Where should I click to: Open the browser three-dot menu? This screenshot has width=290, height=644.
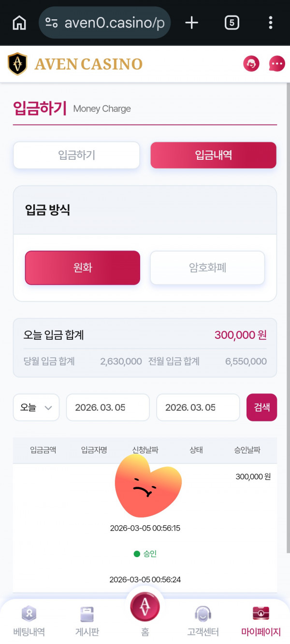[270, 23]
